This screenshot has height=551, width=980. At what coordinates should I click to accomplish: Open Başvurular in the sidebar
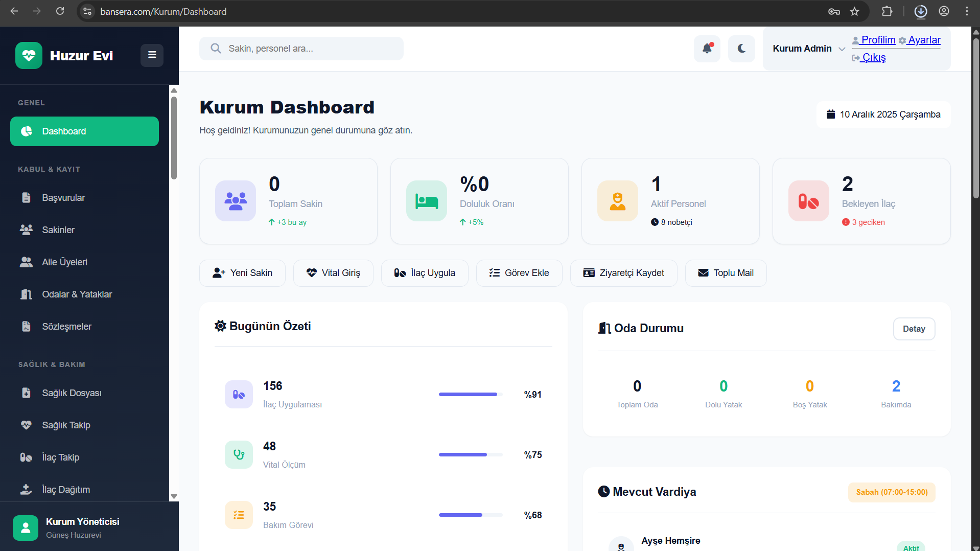coord(63,198)
